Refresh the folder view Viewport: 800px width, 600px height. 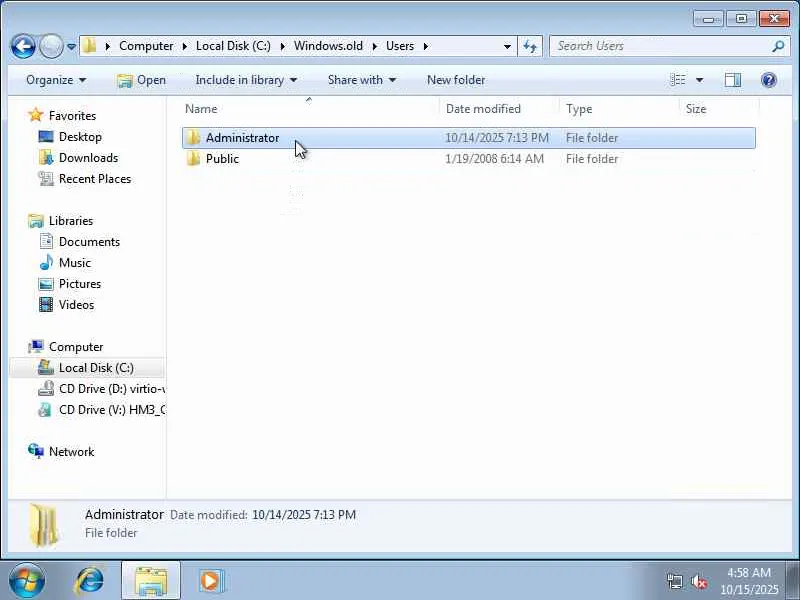[x=530, y=46]
